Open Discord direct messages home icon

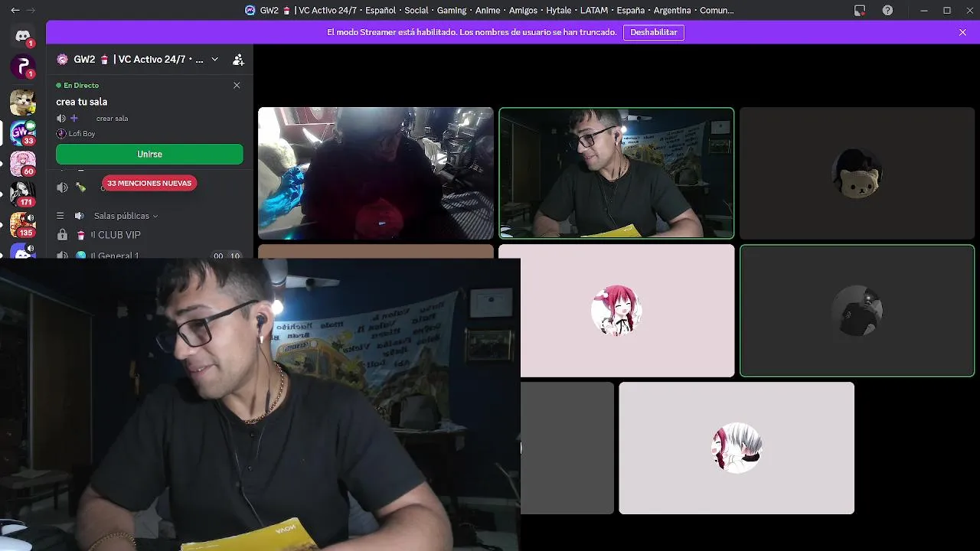[23, 36]
